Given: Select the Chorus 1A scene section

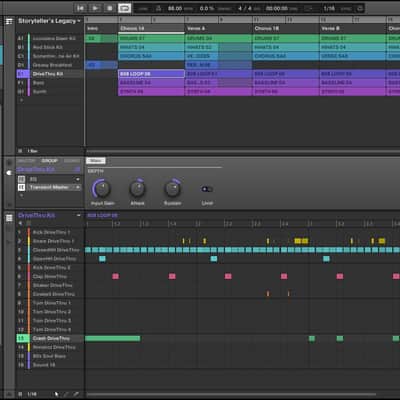Looking at the screenshot, I should point(151,28).
